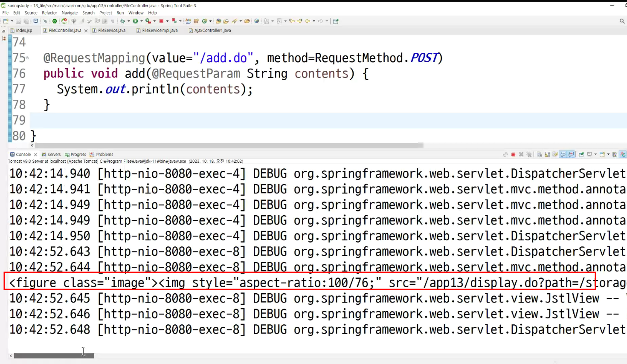
Task: Open the Debug dropdown arrow
Action: pos(128,21)
